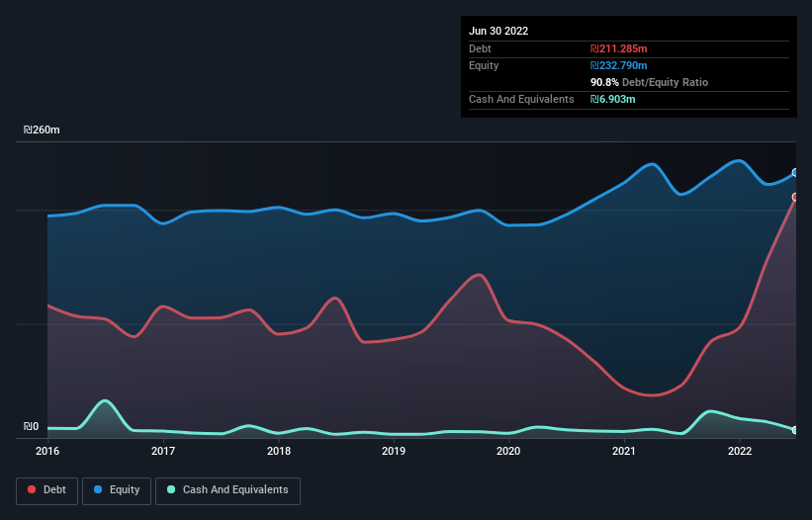This screenshot has height=520, width=812.
Task: Click the 2020 x-axis label
Action: point(508,451)
